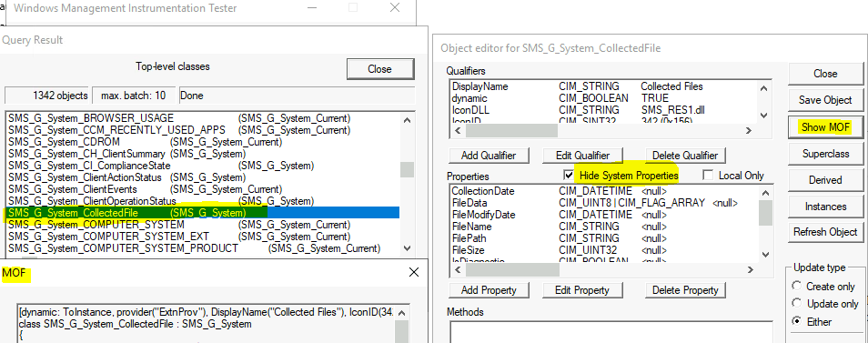The image size is (868, 343).
Task: Select IconDLL qualifier row
Action: [x=603, y=110]
